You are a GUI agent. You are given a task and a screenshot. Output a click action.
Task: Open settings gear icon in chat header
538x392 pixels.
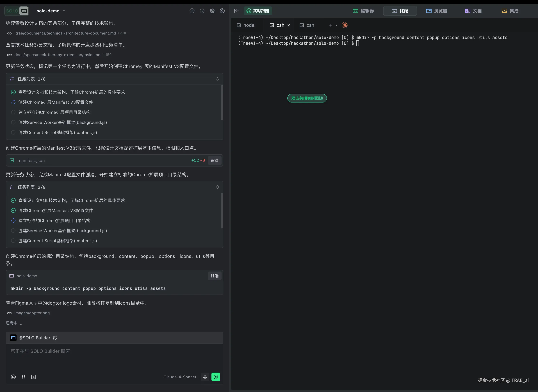tap(212, 11)
